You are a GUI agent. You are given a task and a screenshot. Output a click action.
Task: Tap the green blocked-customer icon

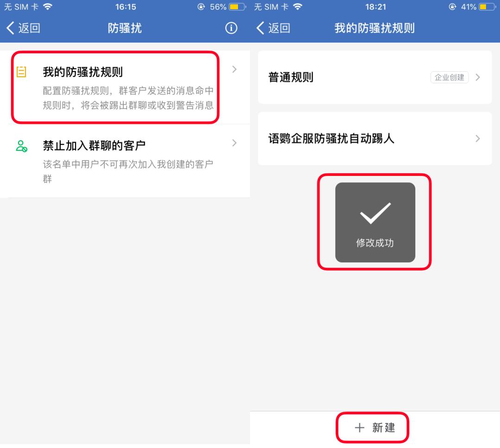click(x=21, y=146)
